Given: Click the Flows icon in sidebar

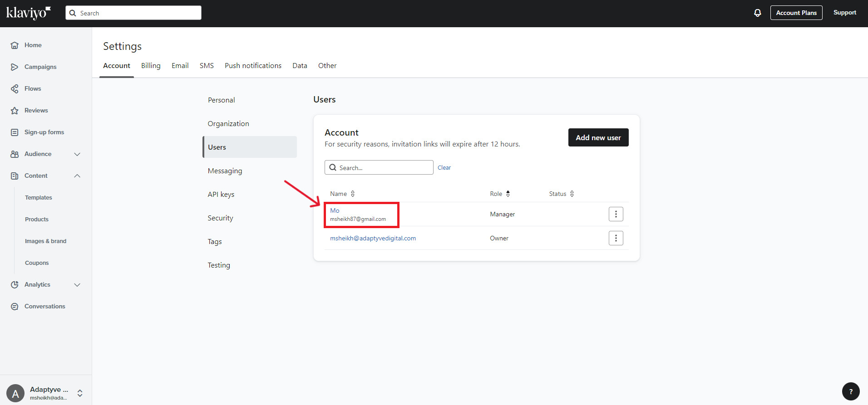Looking at the screenshot, I should click(15, 89).
